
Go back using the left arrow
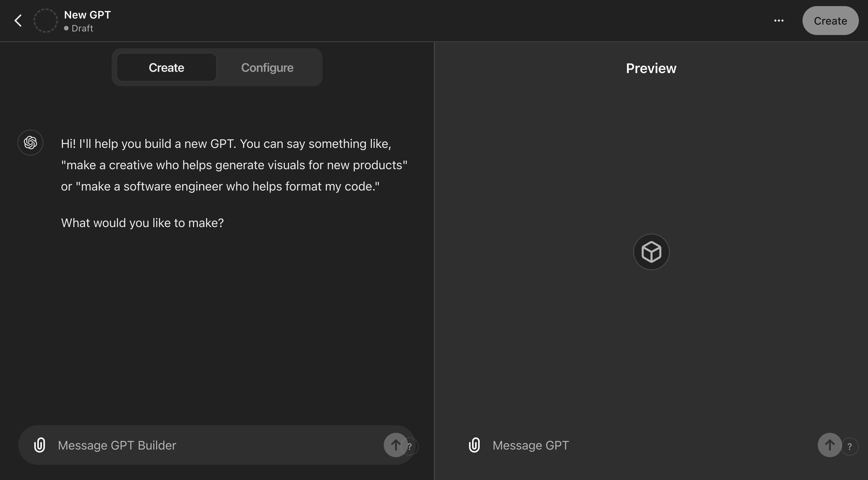(18, 21)
